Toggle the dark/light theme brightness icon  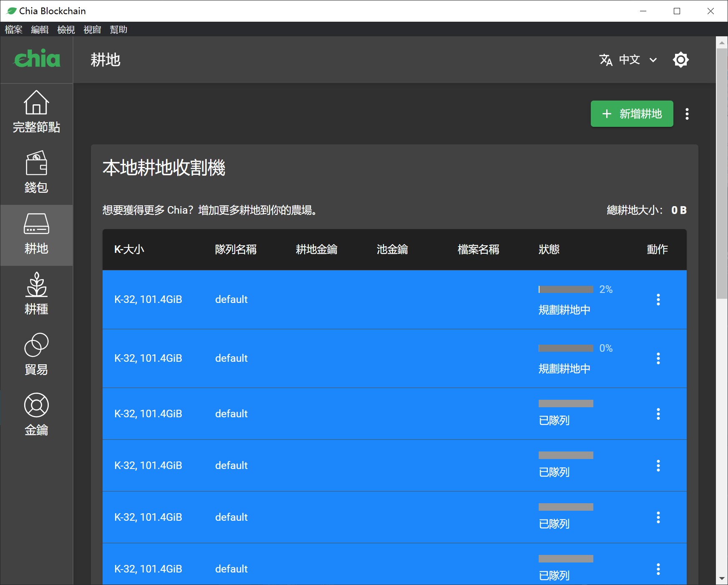(680, 60)
